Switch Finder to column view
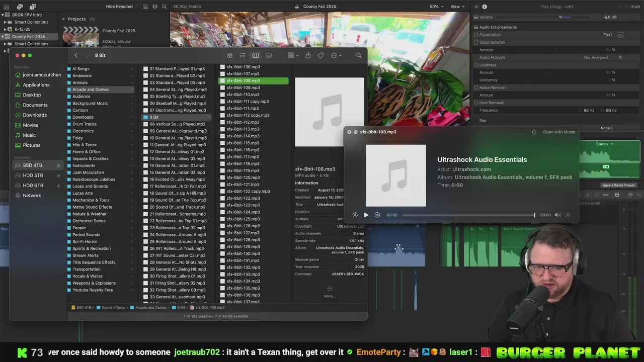 (256, 55)
